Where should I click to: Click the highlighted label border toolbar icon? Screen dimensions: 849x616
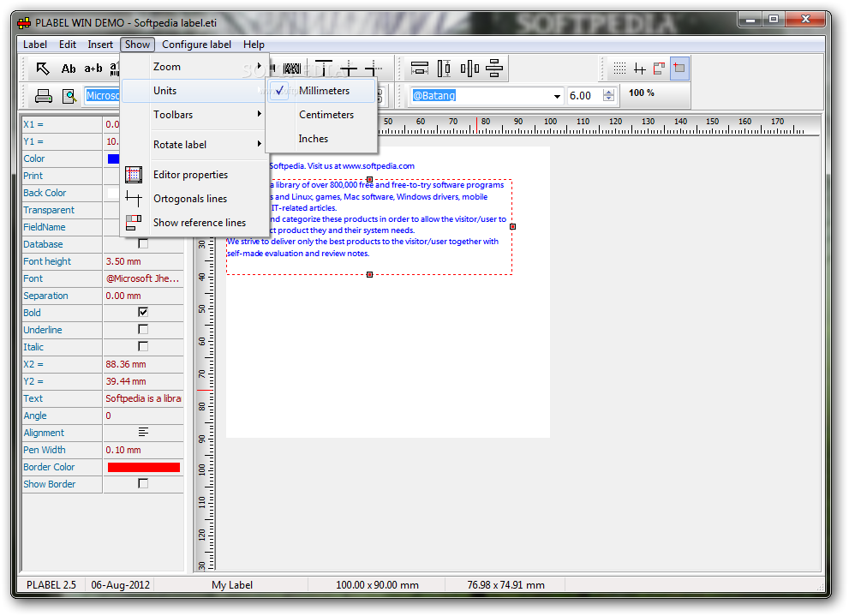point(679,69)
